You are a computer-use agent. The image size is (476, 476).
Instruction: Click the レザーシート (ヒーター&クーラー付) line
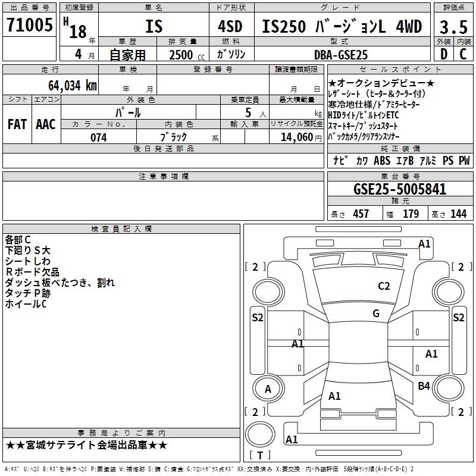[377, 94]
